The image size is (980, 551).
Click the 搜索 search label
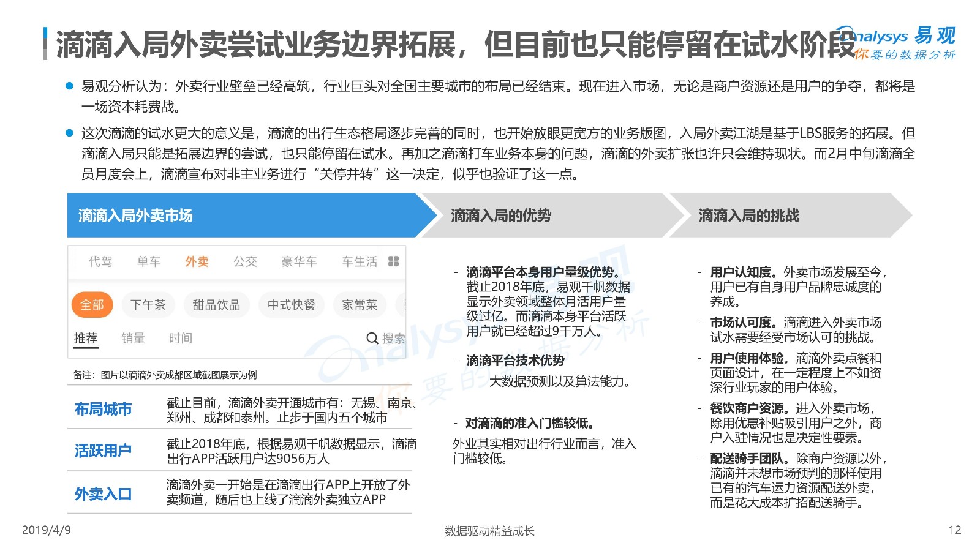point(393,339)
